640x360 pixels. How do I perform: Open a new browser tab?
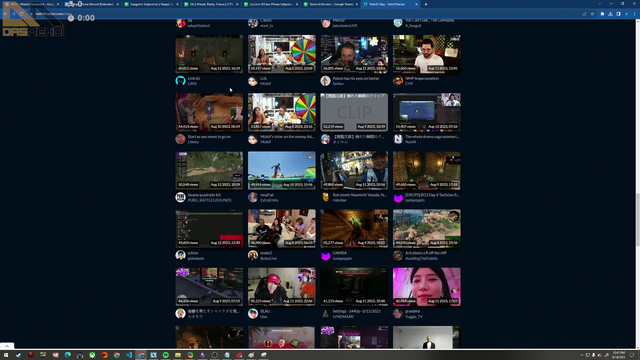(x=426, y=4)
